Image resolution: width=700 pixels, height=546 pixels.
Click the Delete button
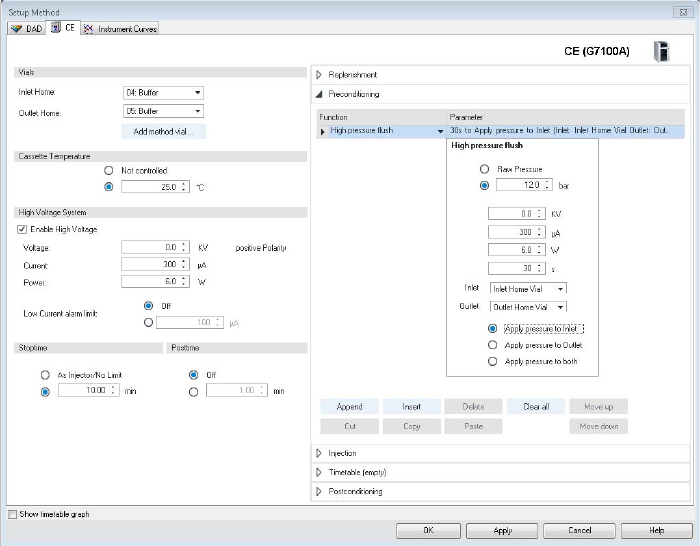pyautogui.click(x=473, y=407)
